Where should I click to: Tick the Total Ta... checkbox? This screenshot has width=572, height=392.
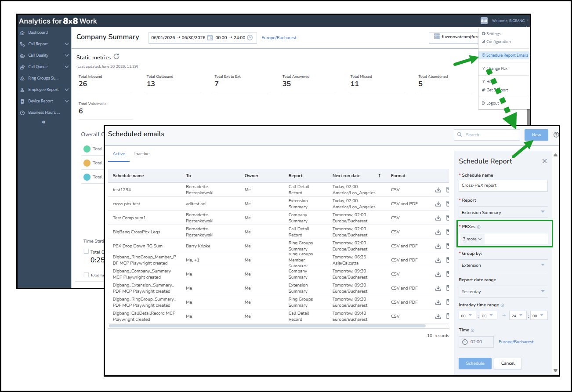pos(86,275)
